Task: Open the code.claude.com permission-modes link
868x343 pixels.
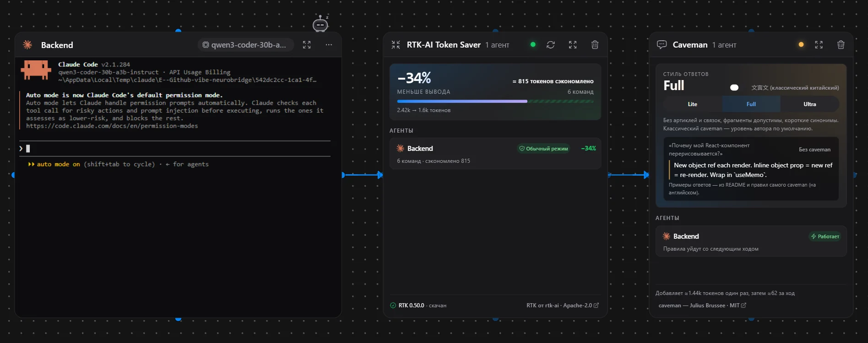Action: tap(112, 126)
